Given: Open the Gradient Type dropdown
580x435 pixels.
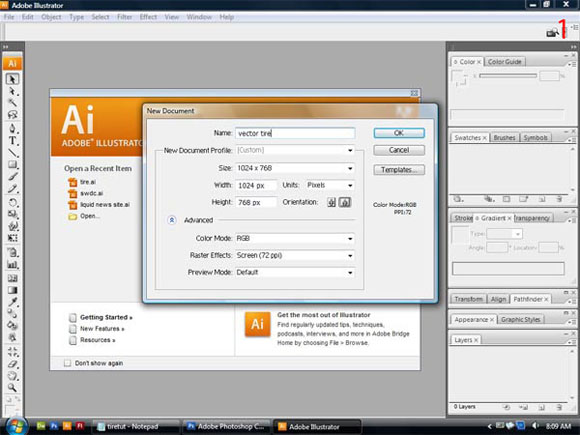Looking at the screenshot, I should [x=504, y=234].
